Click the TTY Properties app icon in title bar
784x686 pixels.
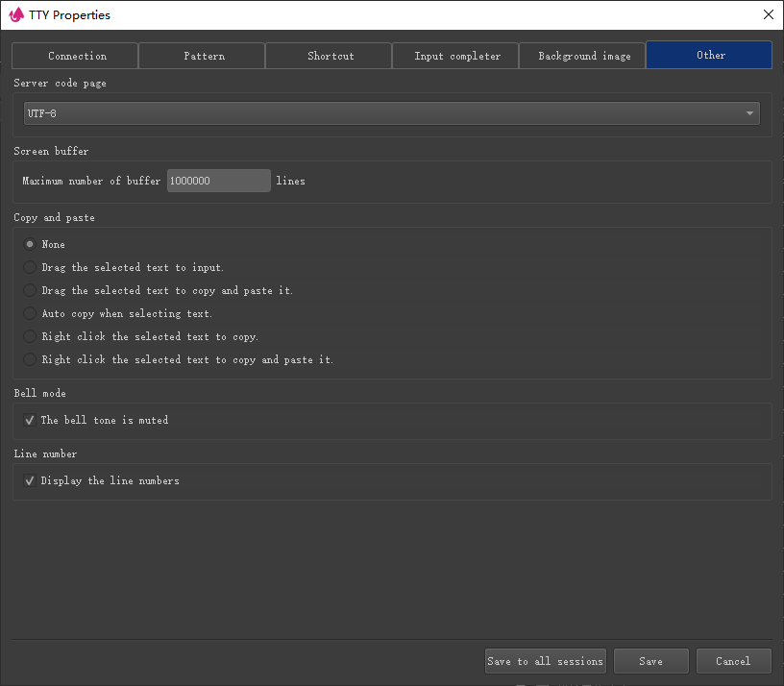15,14
